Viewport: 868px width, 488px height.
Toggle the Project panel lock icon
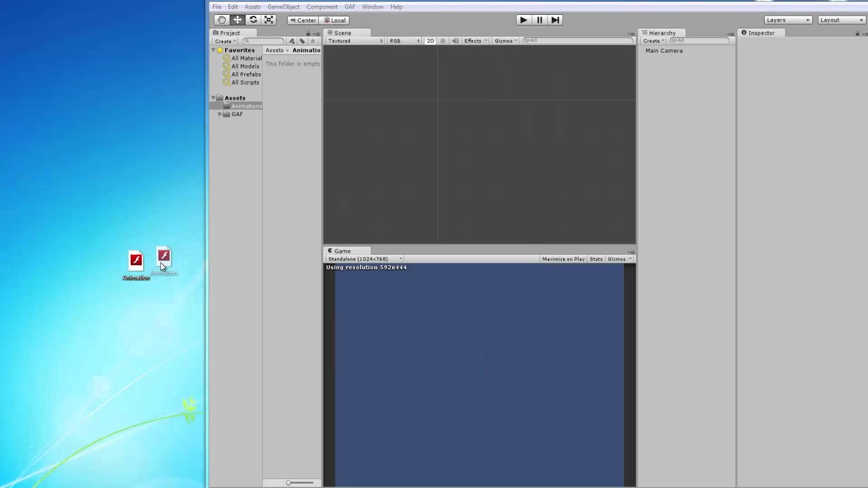coord(309,33)
